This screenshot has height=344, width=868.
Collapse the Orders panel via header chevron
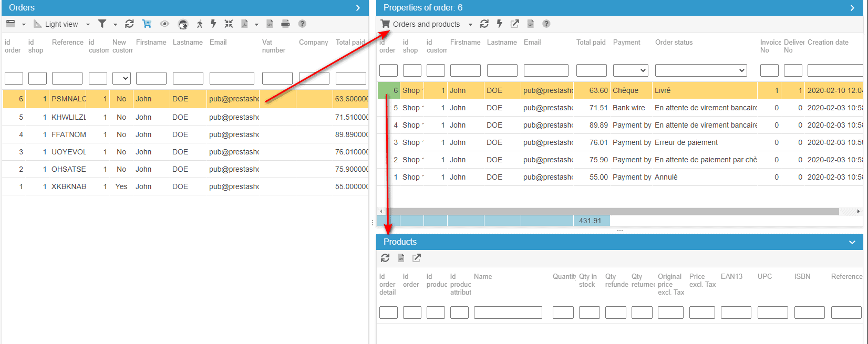coord(358,8)
